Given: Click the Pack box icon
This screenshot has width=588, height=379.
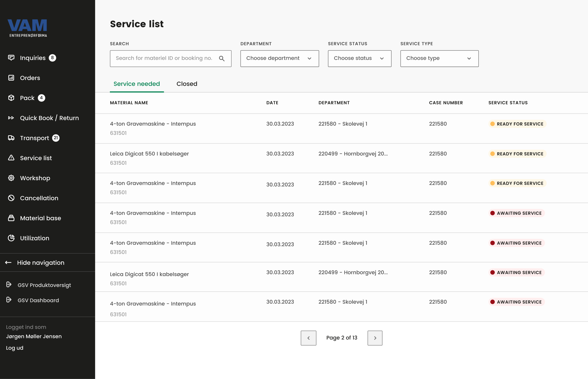Looking at the screenshot, I should click(x=11, y=98).
